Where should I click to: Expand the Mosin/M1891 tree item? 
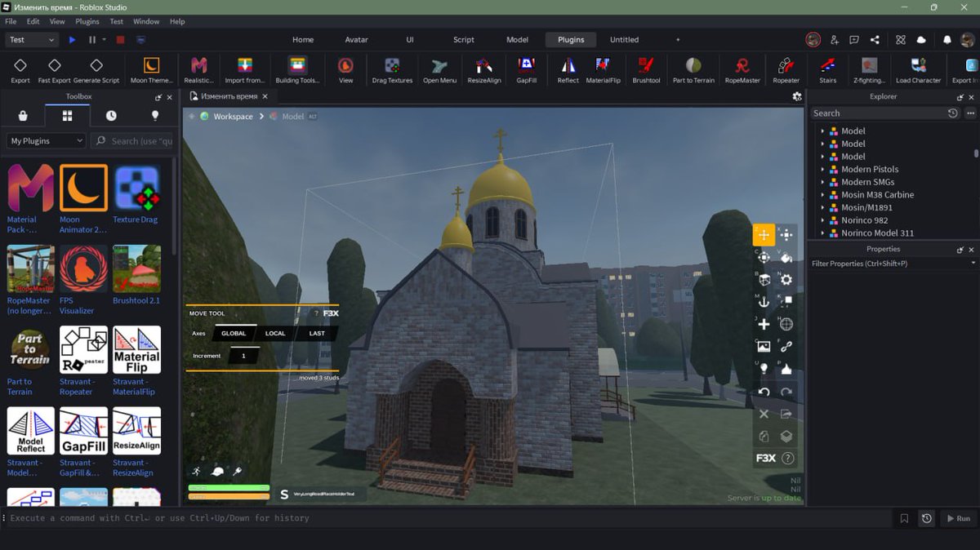pyautogui.click(x=822, y=208)
